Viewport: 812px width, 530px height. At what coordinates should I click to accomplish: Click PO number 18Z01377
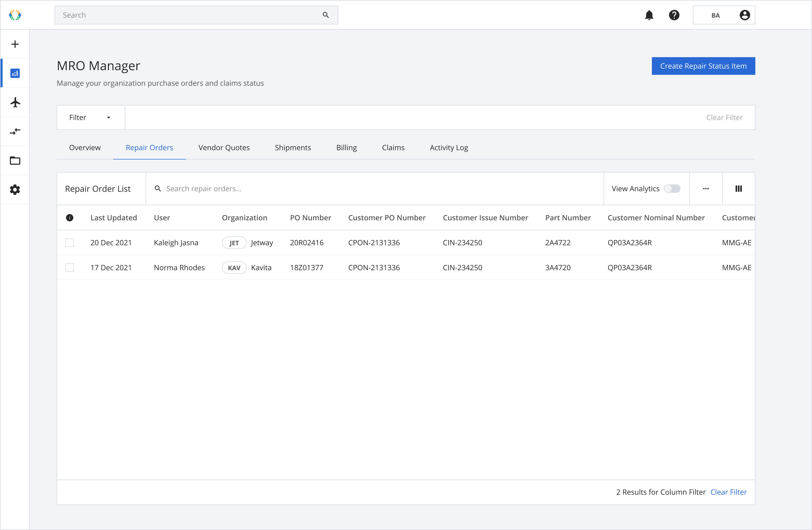tap(306, 268)
